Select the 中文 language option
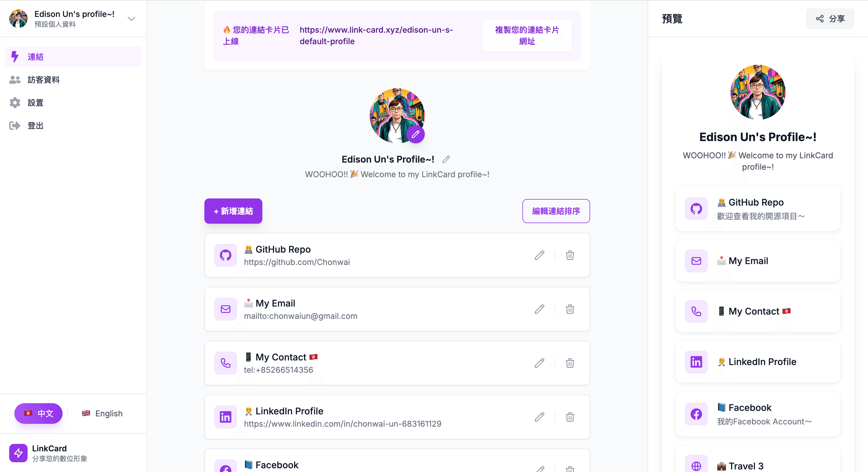This screenshot has width=868, height=472. (x=38, y=414)
